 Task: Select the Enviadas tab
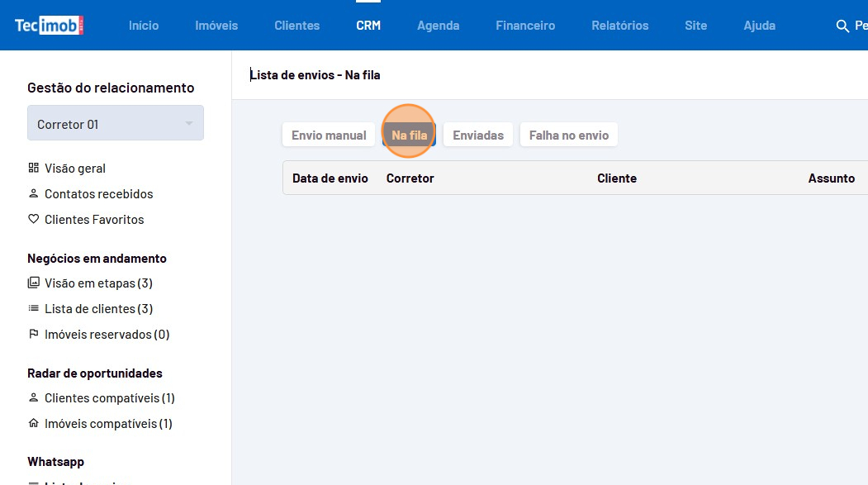(x=478, y=135)
